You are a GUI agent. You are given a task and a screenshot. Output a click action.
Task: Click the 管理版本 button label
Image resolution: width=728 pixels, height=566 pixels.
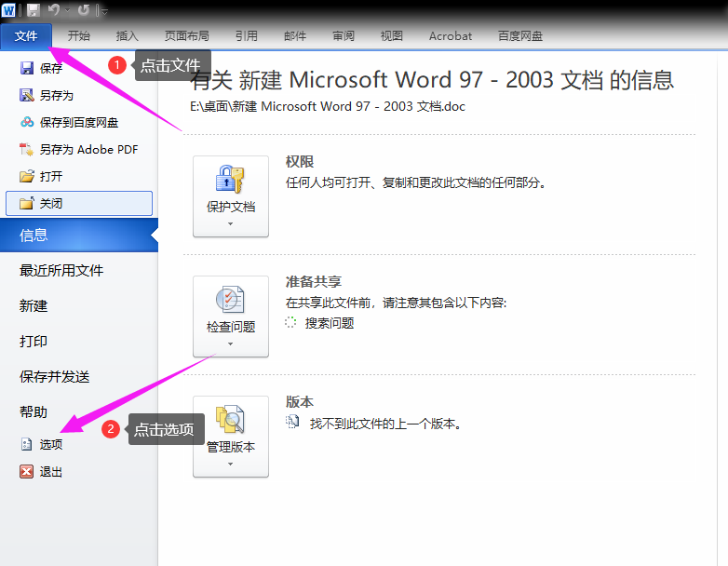tap(231, 447)
